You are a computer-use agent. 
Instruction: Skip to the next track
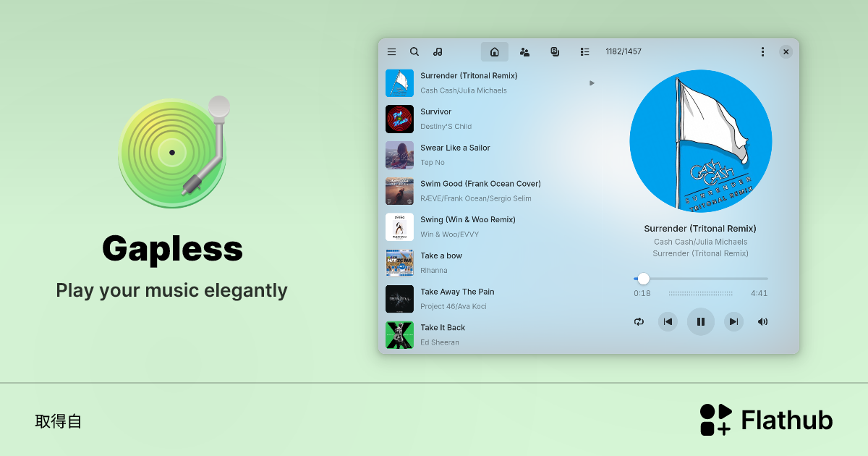[x=733, y=322]
